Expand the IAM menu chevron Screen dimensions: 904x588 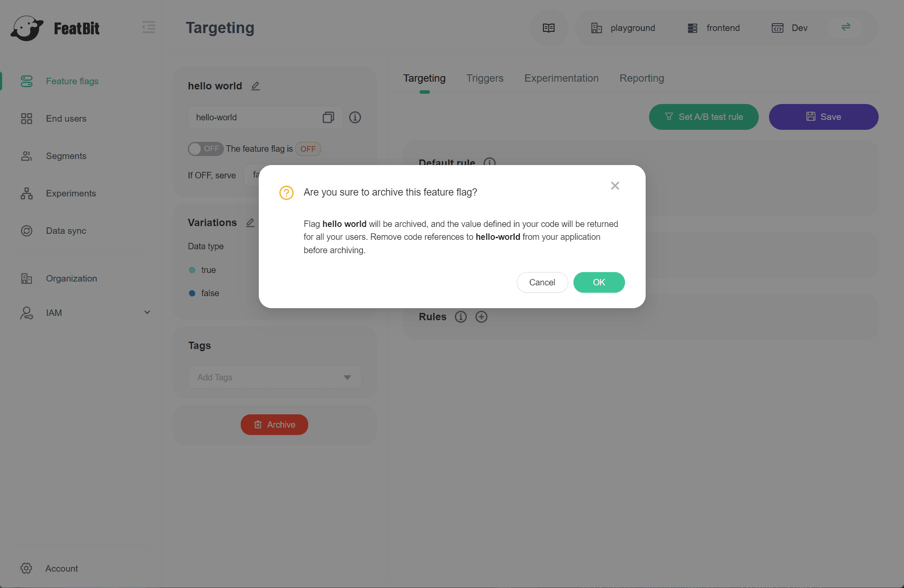pyautogui.click(x=147, y=312)
